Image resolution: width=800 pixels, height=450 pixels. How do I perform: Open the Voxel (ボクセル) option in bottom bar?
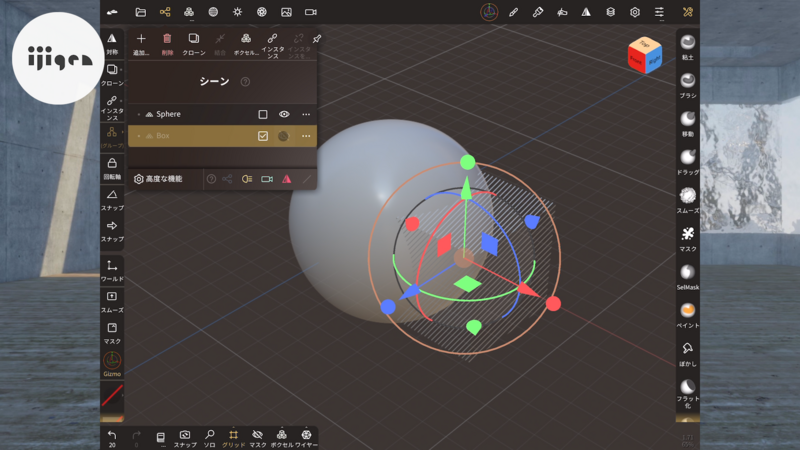coord(282,438)
